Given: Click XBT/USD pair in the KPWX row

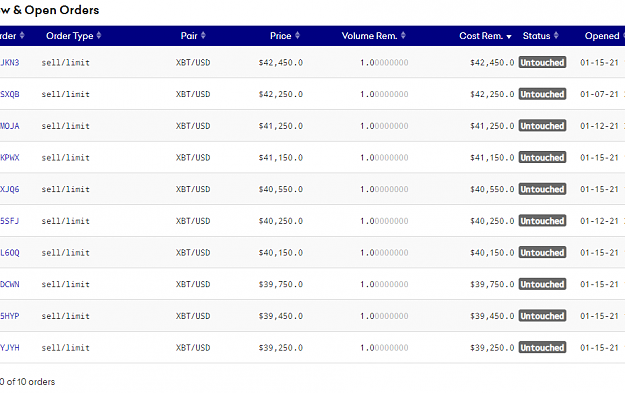Looking at the screenshot, I should 193,157.
